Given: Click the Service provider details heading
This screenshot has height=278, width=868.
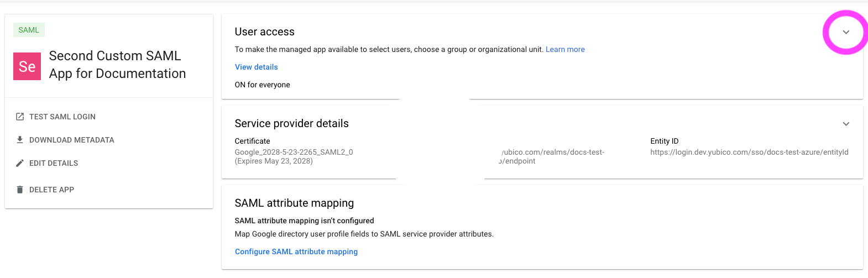Looking at the screenshot, I should [x=291, y=124].
